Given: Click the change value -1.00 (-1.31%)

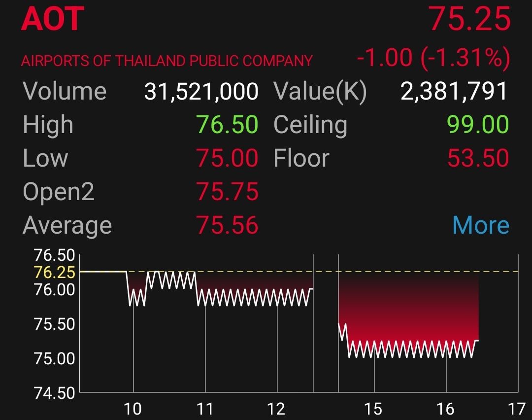Looking at the screenshot, I should [433, 58].
